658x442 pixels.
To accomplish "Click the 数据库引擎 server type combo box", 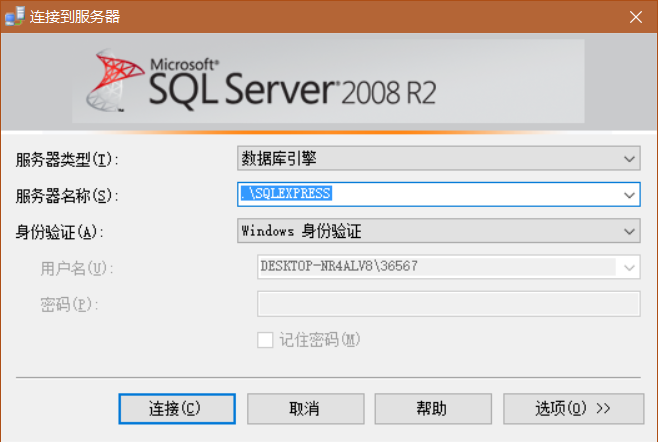I will coord(439,158).
